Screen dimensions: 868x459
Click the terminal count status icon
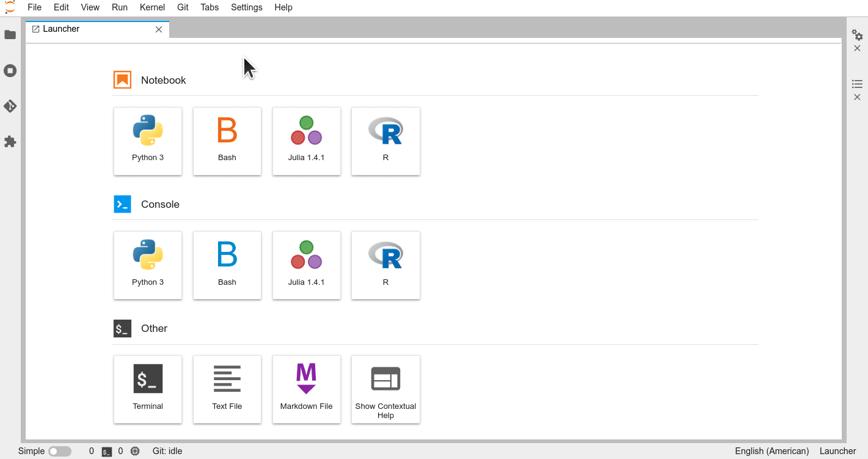(107, 452)
